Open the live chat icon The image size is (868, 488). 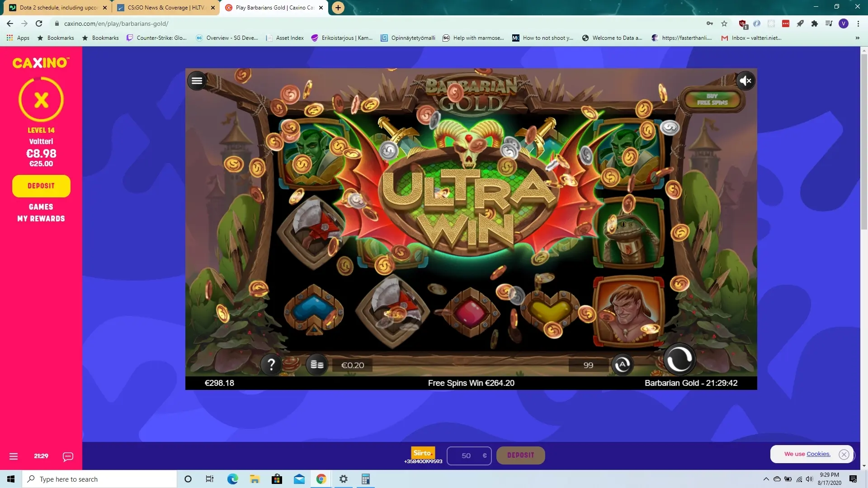68,456
